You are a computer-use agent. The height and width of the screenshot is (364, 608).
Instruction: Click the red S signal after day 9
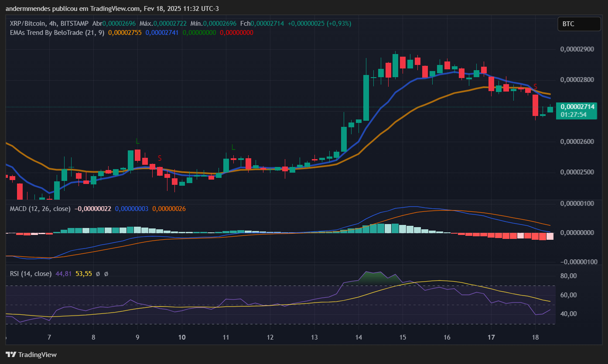click(160, 158)
